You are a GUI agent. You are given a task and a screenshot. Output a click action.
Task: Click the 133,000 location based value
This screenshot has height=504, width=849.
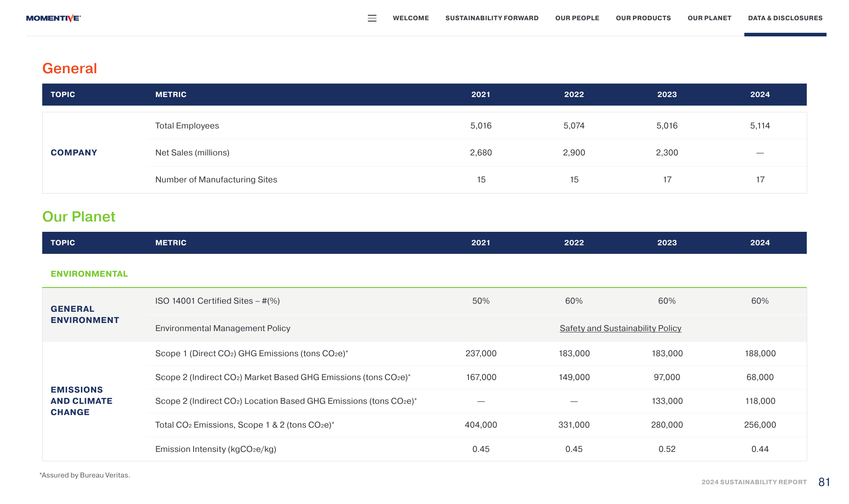click(667, 401)
